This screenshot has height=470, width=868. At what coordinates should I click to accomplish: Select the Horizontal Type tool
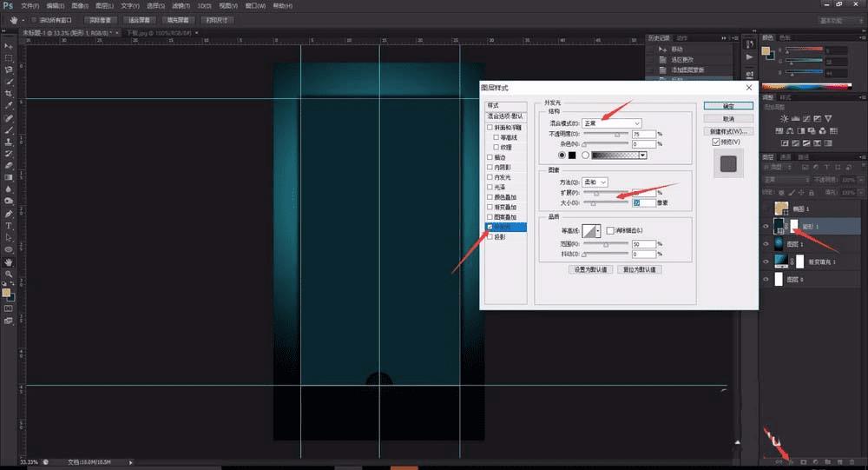(9, 224)
